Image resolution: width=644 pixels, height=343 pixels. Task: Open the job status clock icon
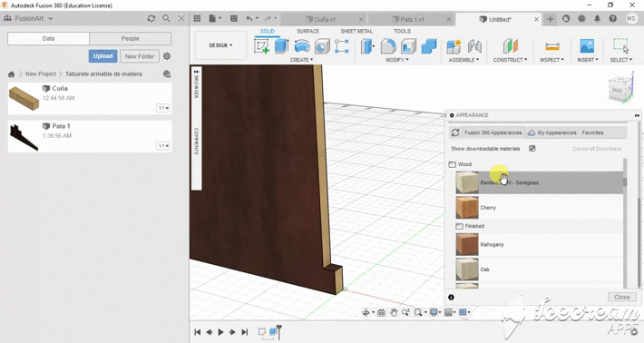(581, 18)
